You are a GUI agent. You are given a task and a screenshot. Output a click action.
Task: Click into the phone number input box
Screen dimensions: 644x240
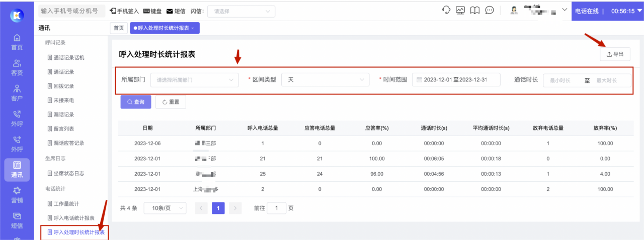point(71,11)
